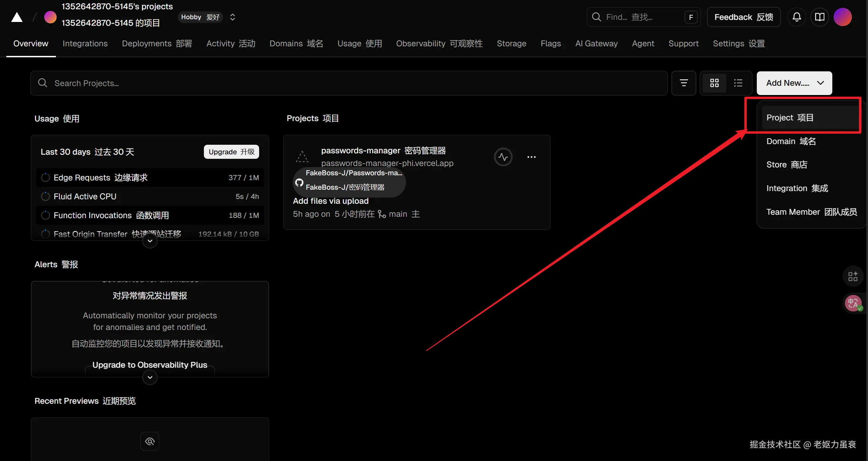This screenshot has width=868, height=461.
Task: Open the Function Invocations usage row
Action: click(150, 215)
